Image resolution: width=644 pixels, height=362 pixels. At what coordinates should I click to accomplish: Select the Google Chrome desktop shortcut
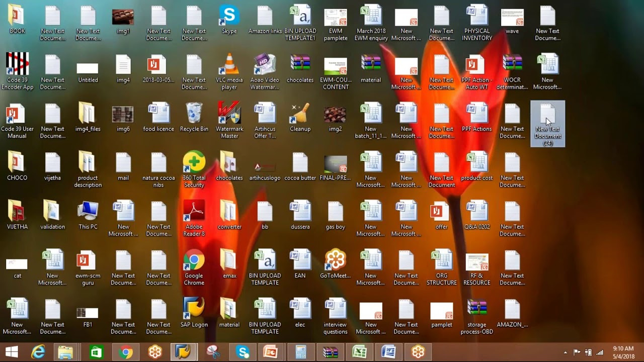pos(194,267)
